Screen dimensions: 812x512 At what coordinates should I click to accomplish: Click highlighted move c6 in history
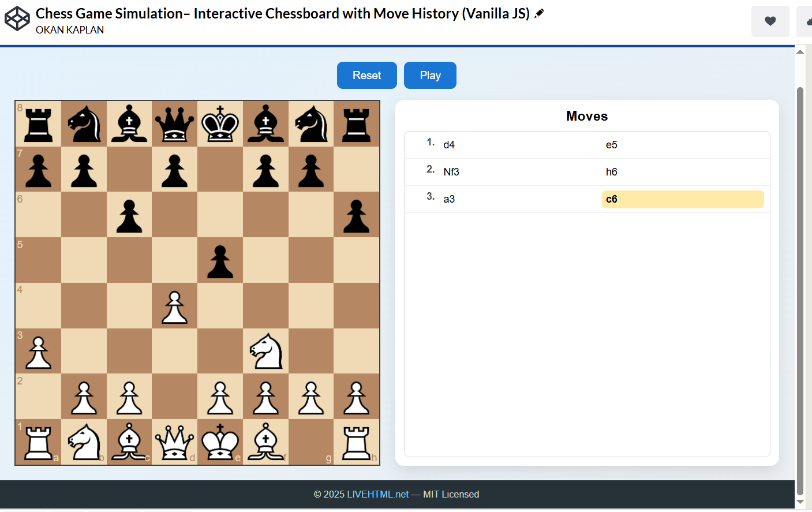pos(683,199)
